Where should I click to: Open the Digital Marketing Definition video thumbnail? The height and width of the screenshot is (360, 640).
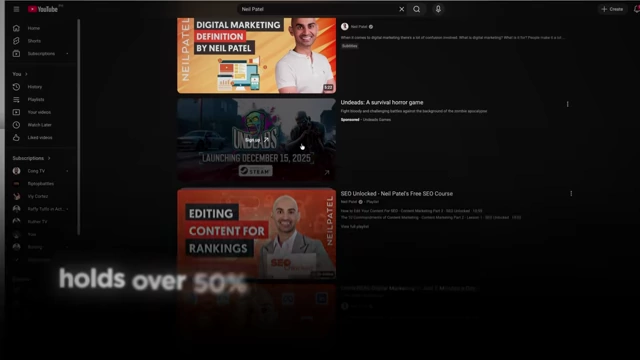coord(256,55)
